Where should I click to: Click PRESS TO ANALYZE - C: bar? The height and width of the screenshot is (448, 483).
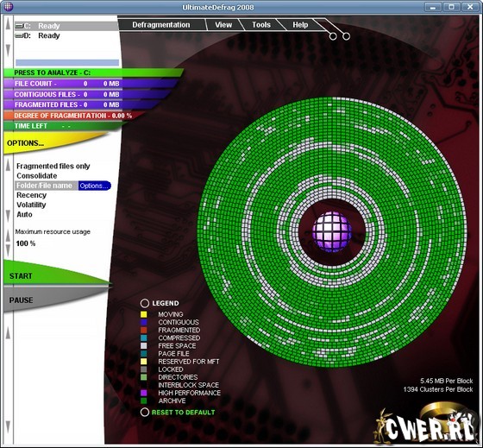pyautogui.click(x=92, y=73)
